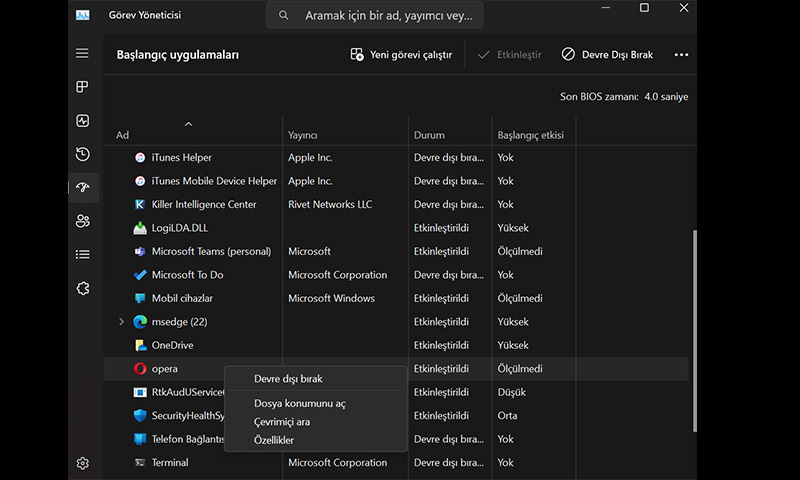Click 'Rivet Networks LLC' publisher cell
Image resolution: width=800 pixels, height=480 pixels.
point(330,205)
